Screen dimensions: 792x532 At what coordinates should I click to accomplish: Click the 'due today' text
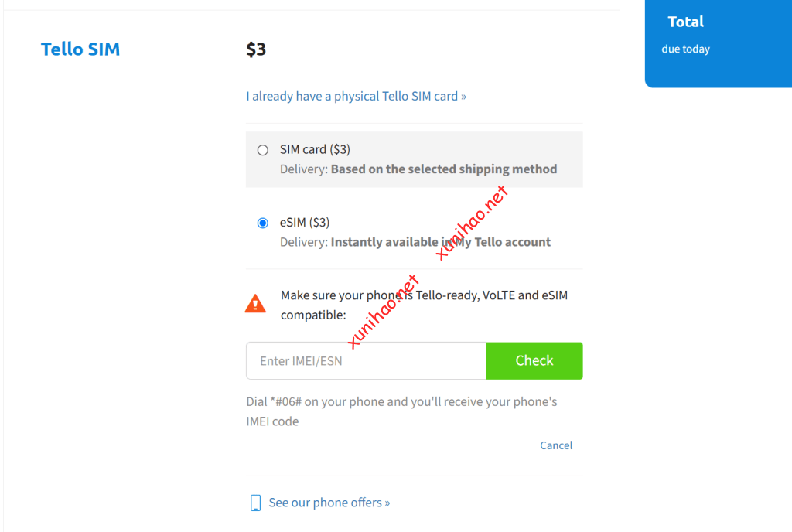pyautogui.click(x=685, y=49)
